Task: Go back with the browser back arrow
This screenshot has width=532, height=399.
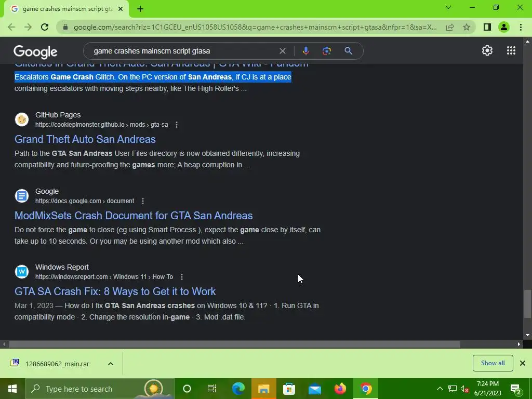Action: tap(11, 27)
